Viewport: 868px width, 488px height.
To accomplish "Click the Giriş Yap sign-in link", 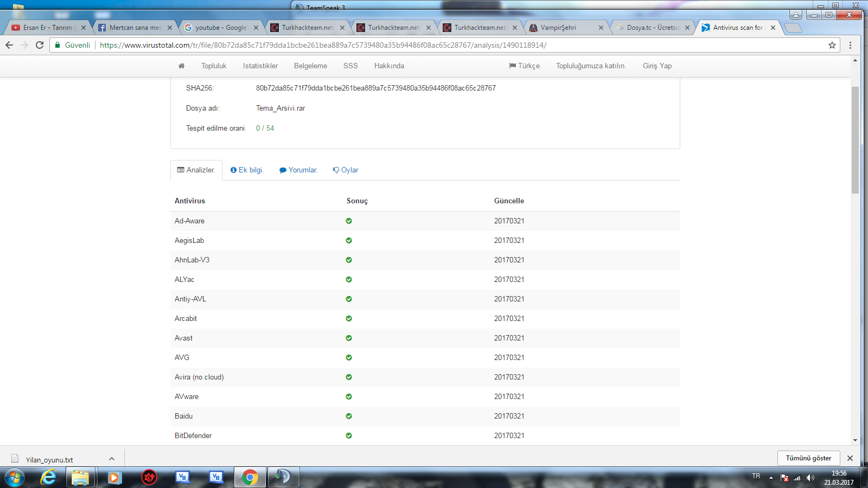I will click(657, 66).
